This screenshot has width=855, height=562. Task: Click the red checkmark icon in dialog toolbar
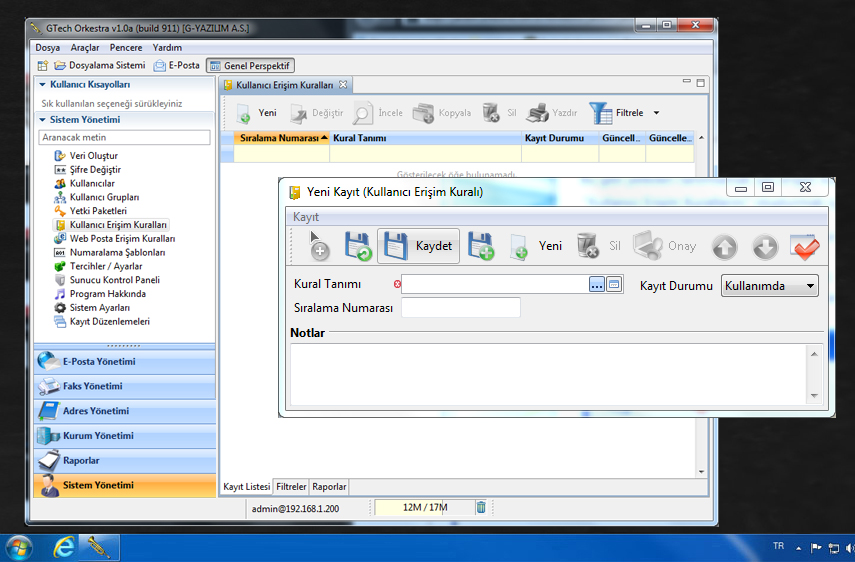(x=804, y=246)
